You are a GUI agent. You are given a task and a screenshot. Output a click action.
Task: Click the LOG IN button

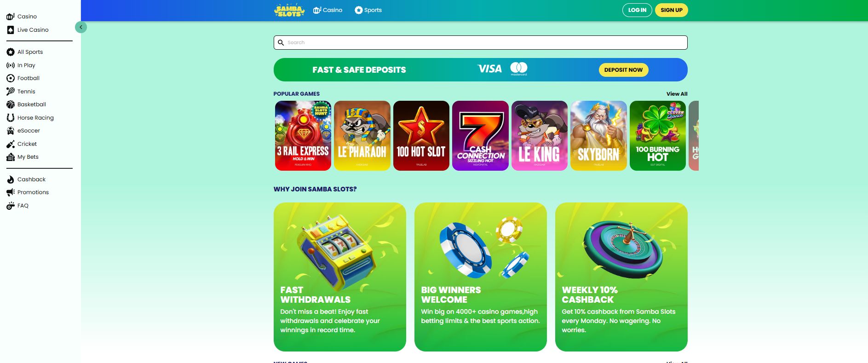pos(637,10)
